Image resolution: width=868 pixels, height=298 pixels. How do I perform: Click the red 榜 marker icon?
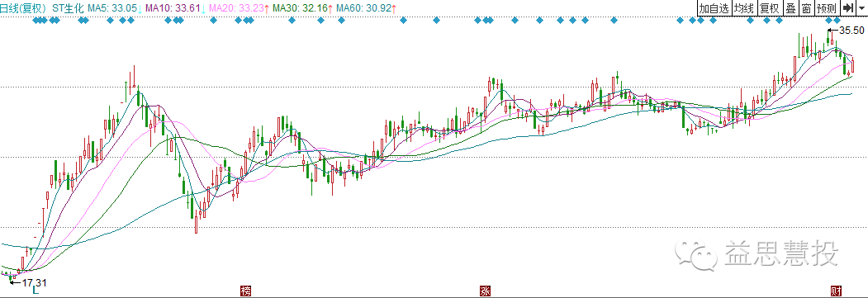click(246, 291)
